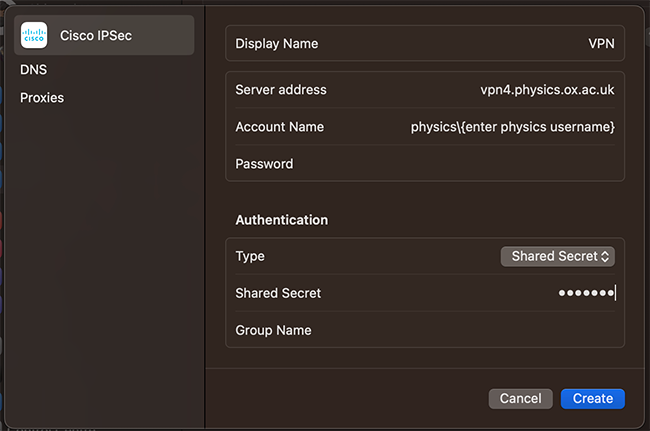
Task: Click the Password label text
Action: 264,164
